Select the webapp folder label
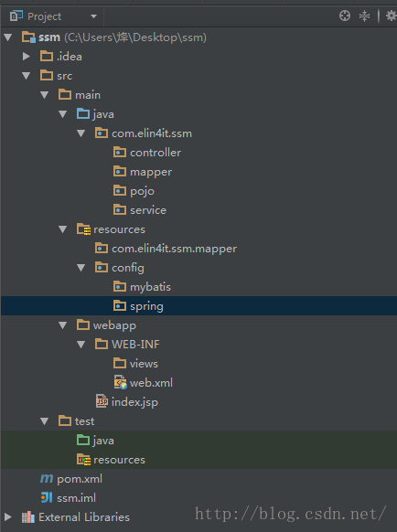The image size is (397, 532). pos(114,325)
